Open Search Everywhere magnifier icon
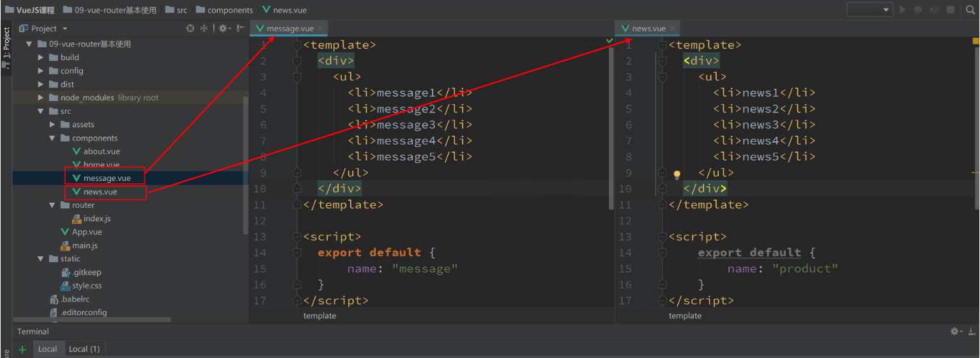This screenshot has width=980, height=358. point(969,10)
